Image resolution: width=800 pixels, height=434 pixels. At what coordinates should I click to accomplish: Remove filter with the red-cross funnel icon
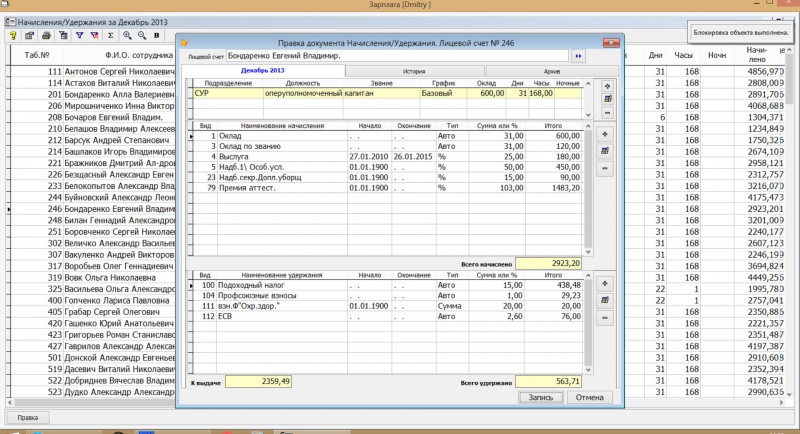(94, 35)
